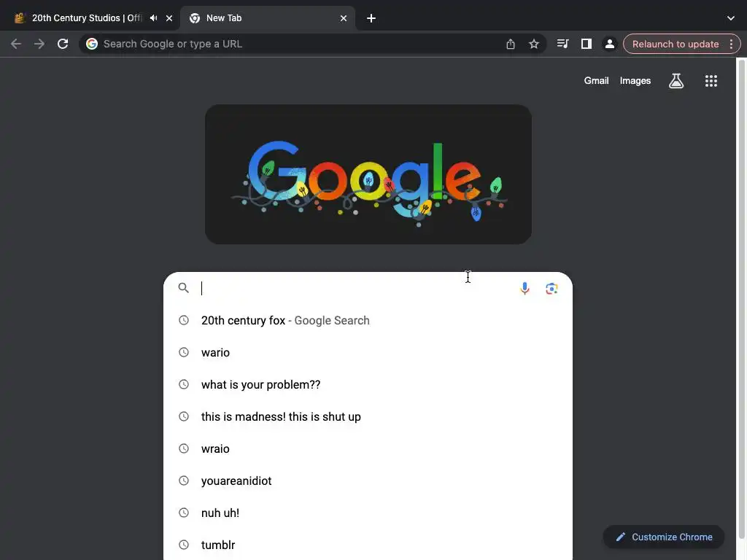Screen dimensions: 747x560
Task: Select suggestion wario
Action: 368,352
